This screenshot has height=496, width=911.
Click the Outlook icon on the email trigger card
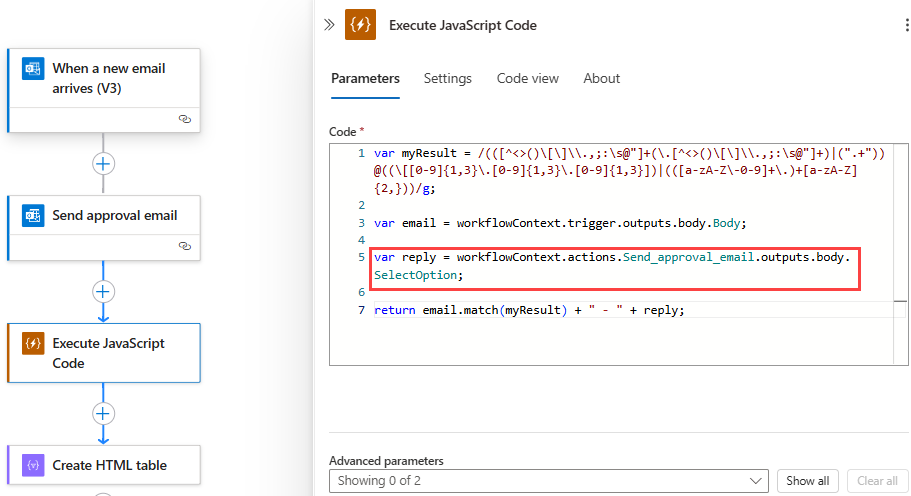[33, 69]
